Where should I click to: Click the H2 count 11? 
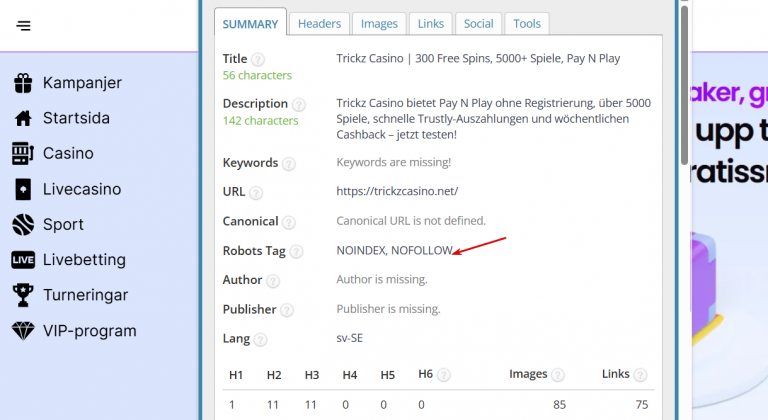click(x=273, y=405)
